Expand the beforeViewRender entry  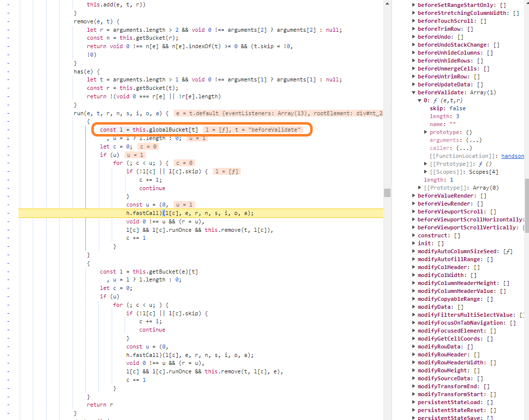click(x=413, y=204)
